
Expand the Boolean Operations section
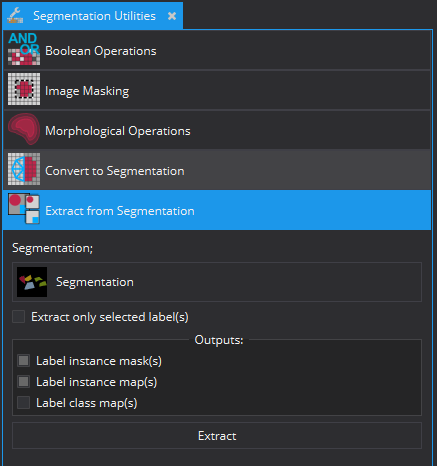217,50
